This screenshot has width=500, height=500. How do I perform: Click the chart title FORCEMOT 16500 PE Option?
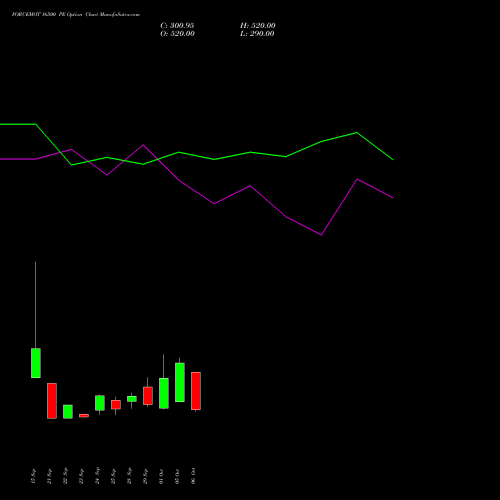tap(47, 15)
